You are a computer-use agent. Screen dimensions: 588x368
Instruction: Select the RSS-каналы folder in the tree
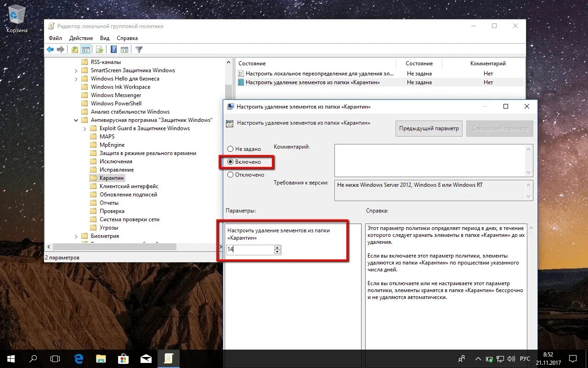102,62
